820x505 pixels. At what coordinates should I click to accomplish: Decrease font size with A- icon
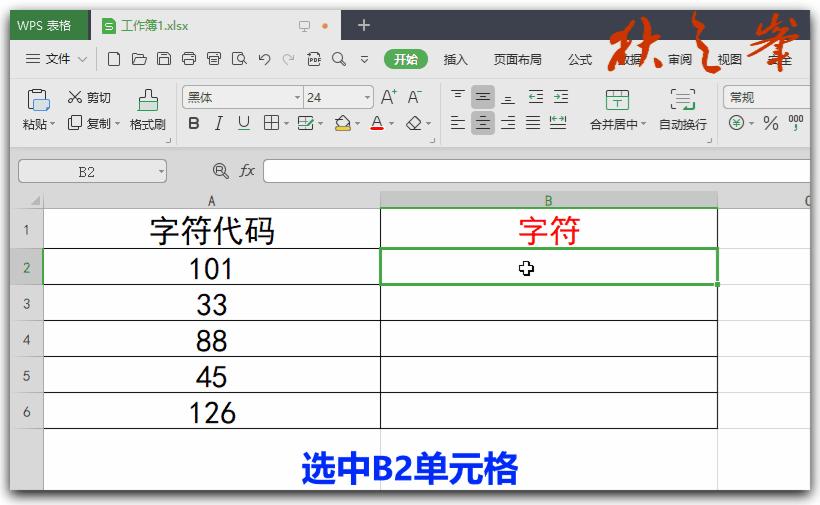[414, 97]
